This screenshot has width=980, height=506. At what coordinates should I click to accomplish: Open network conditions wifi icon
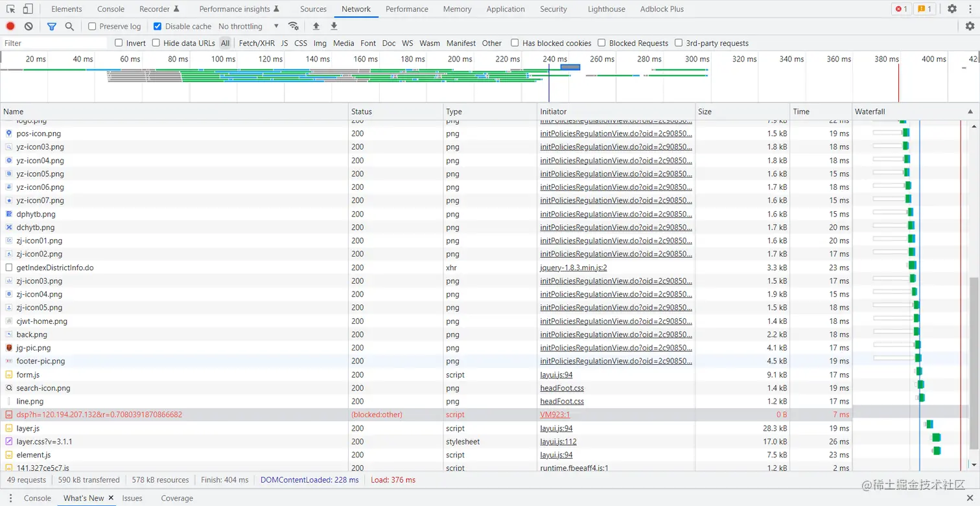coord(294,27)
